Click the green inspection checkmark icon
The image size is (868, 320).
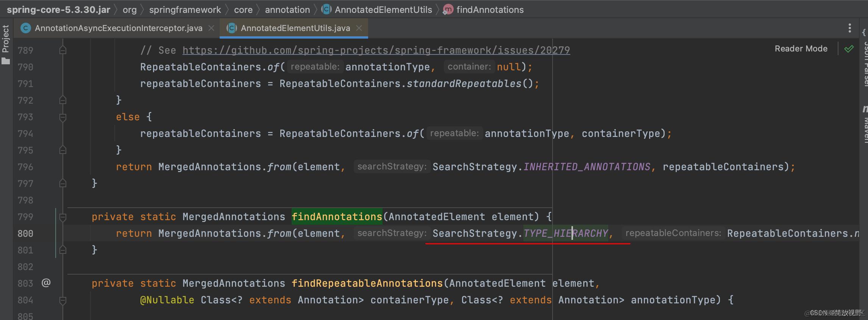[849, 48]
